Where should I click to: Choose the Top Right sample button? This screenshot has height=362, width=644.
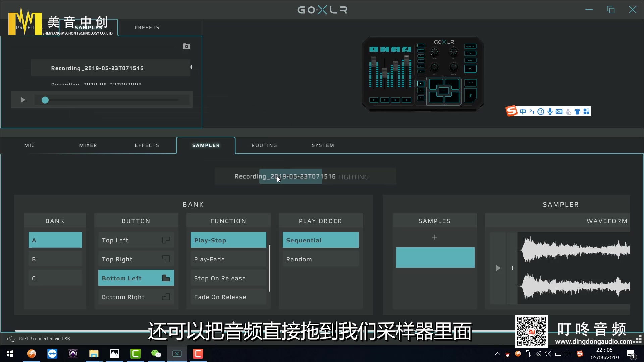tap(136, 259)
